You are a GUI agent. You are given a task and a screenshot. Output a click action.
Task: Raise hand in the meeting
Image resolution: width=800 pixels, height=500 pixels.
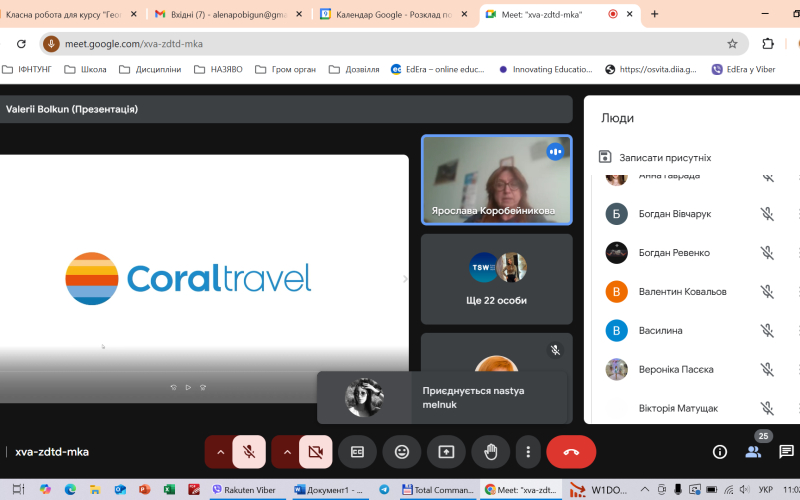pyautogui.click(x=491, y=452)
